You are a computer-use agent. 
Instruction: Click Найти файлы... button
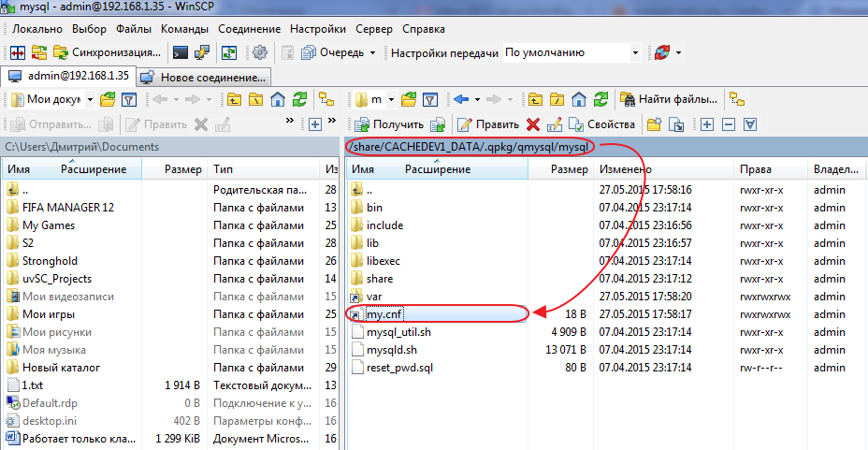(669, 99)
